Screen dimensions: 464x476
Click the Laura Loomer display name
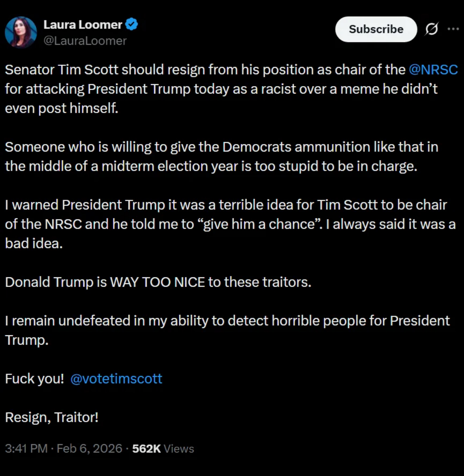pos(82,25)
